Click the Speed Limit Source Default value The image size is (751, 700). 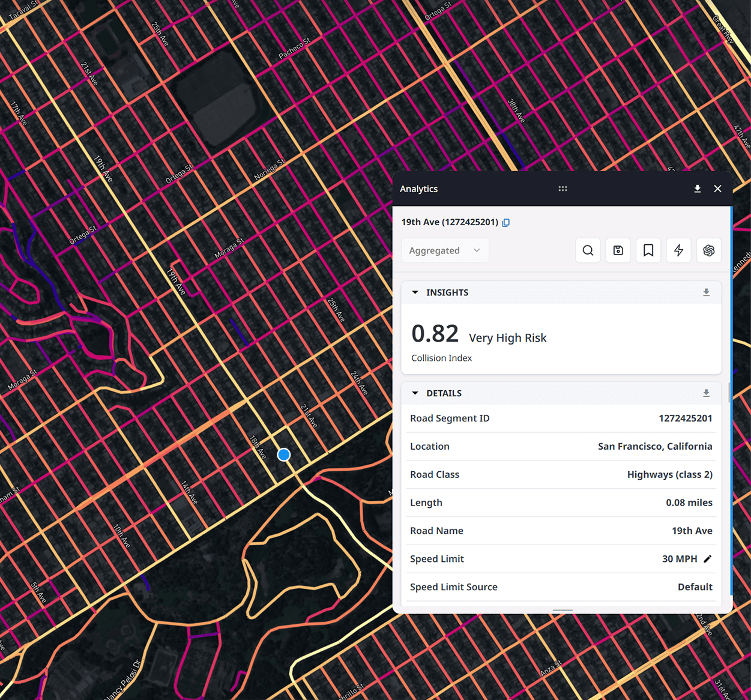click(x=695, y=587)
